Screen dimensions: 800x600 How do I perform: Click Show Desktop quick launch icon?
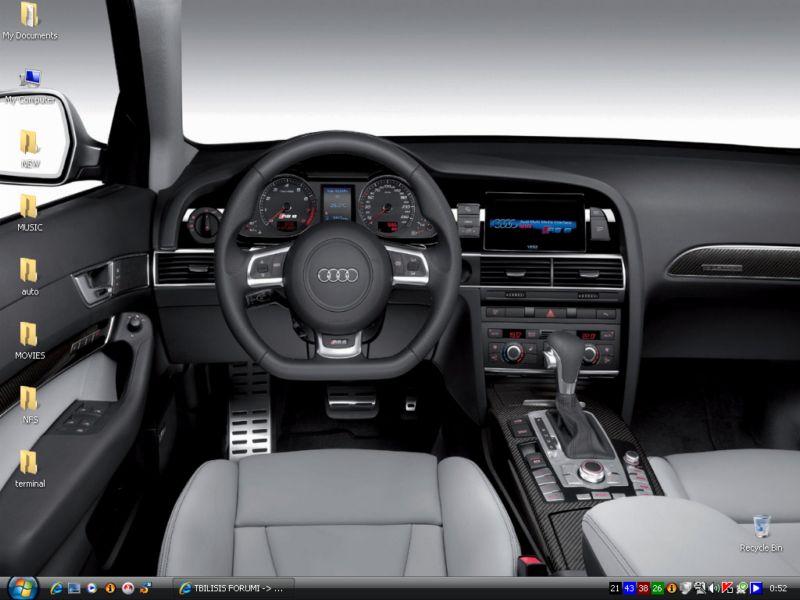pyautogui.click(x=74, y=588)
